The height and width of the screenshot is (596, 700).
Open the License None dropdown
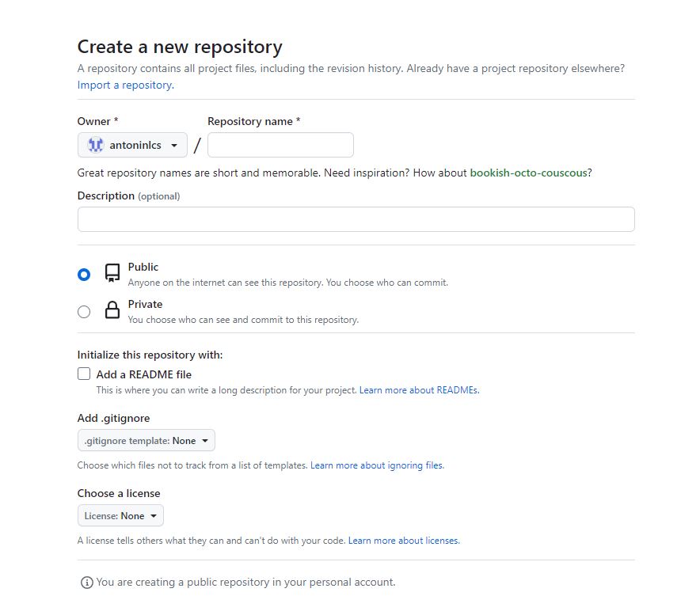(x=121, y=516)
